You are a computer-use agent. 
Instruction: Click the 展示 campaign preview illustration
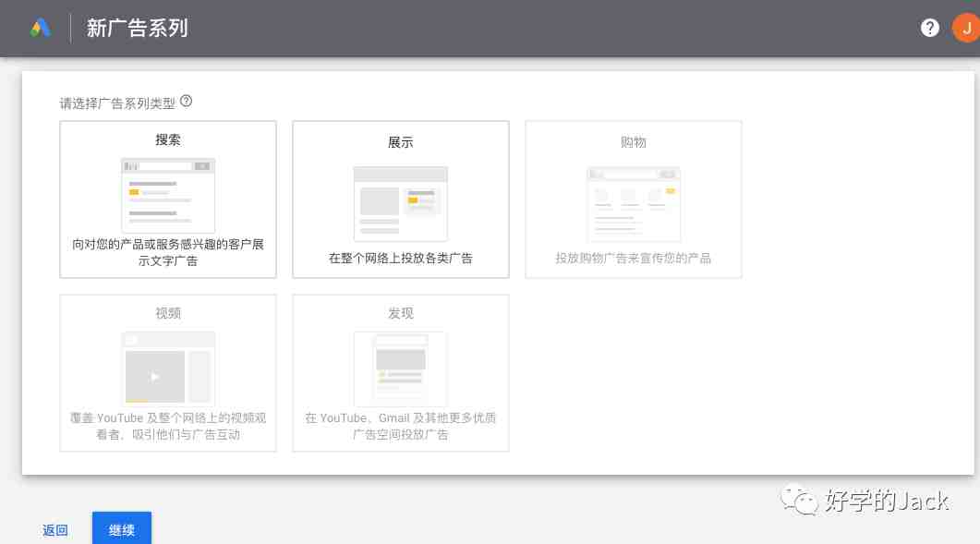[400, 201]
